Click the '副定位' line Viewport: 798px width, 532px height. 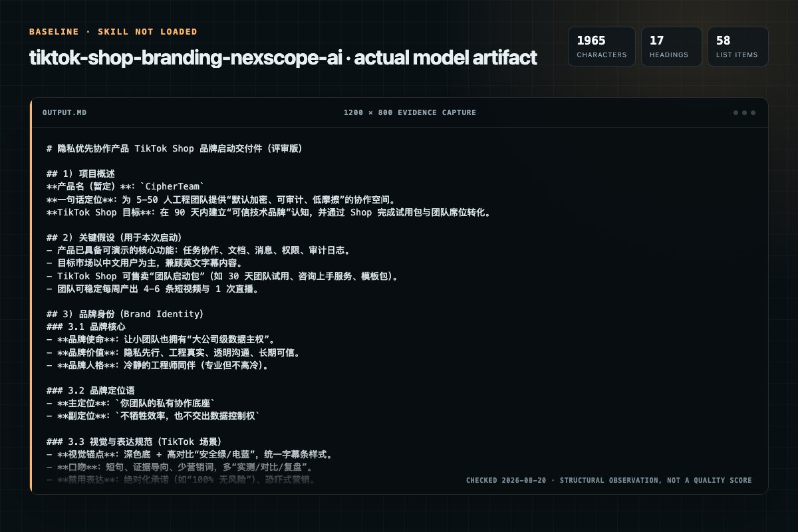[x=153, y=416]
